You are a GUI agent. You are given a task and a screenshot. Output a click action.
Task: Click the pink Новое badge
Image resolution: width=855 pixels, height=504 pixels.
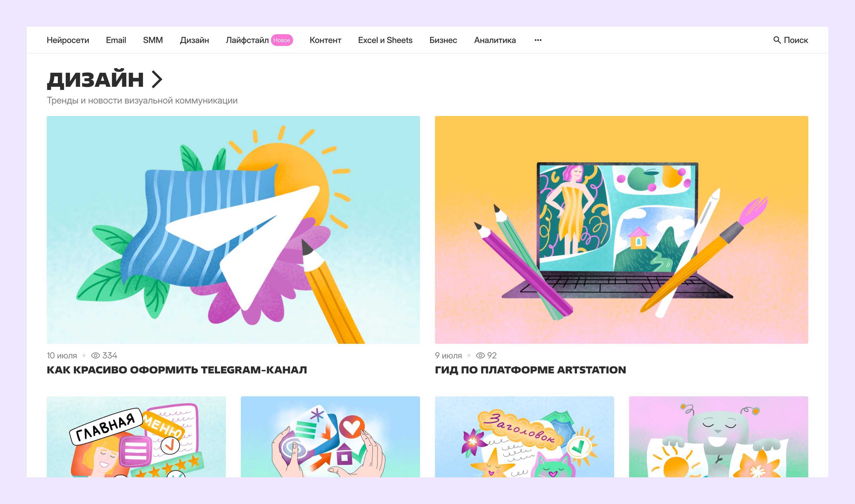tap(282, 40)
